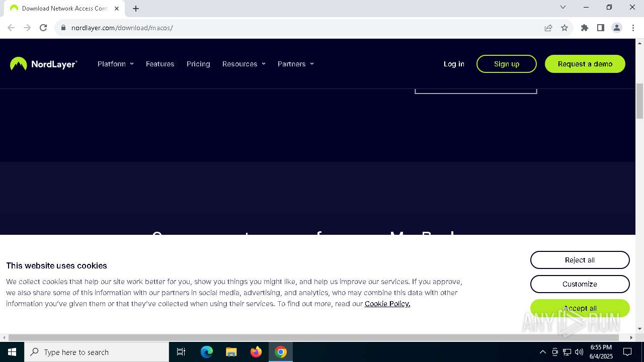Accept all cookies
The height and width of the screenshot is (362, 644).
pos(580,308)
